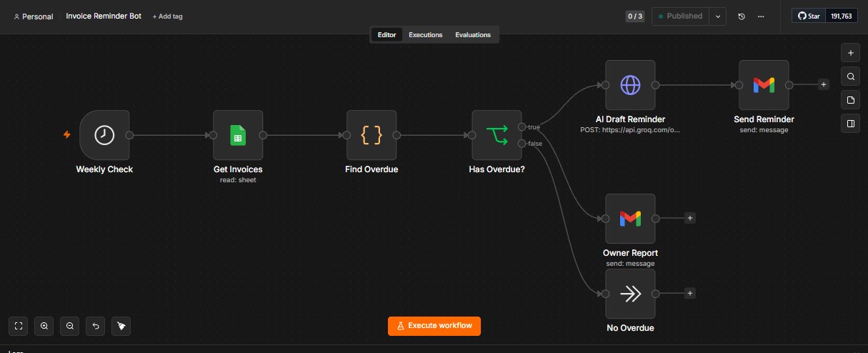Open the Has Overdue? IF node
868x353 pixels.
pyautogui.click(x=497, y=135)
